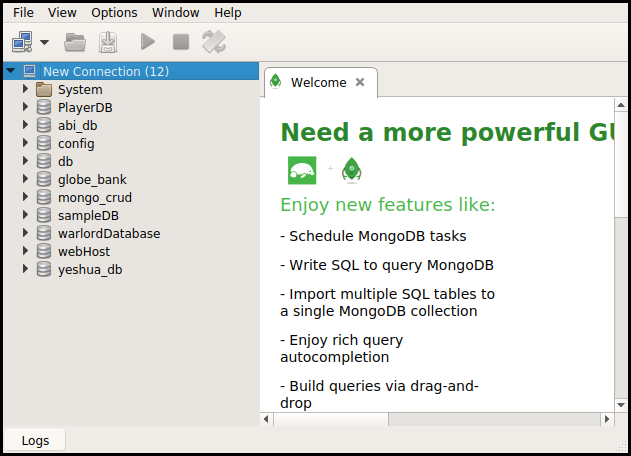The height and width of the screenshot is (456, 631).
Task: Click the save toolbar icon
Action: [108, 42]
